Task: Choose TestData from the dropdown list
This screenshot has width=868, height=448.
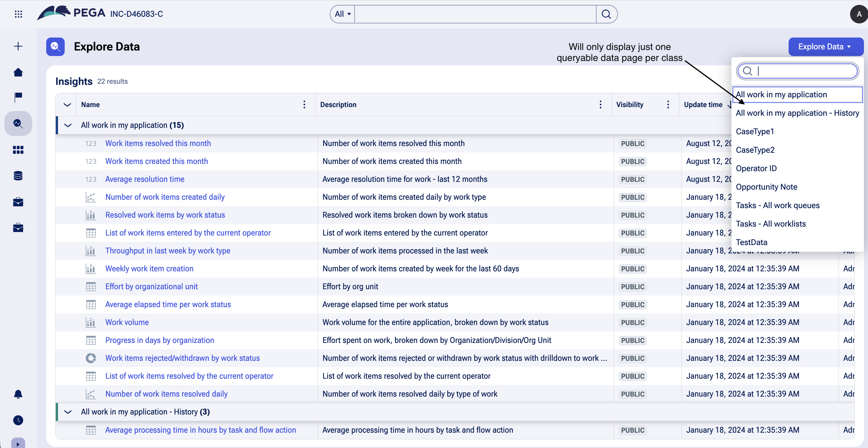Action: point(797,242)
